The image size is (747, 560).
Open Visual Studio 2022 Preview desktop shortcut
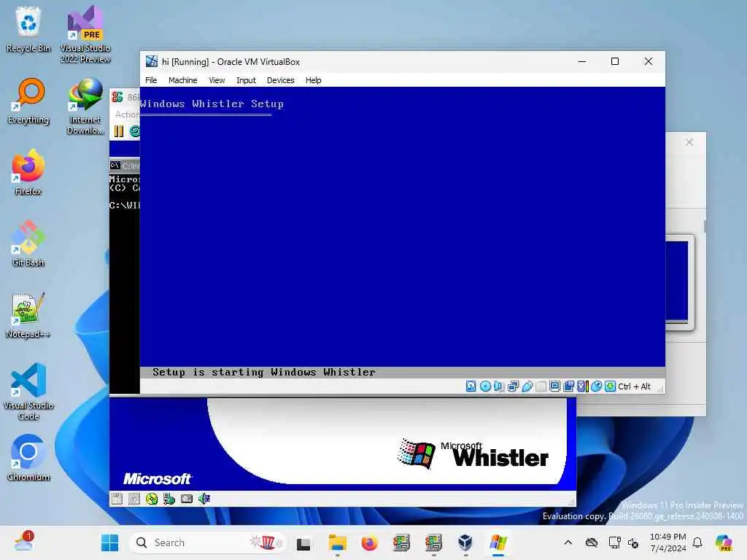point(85,34)
